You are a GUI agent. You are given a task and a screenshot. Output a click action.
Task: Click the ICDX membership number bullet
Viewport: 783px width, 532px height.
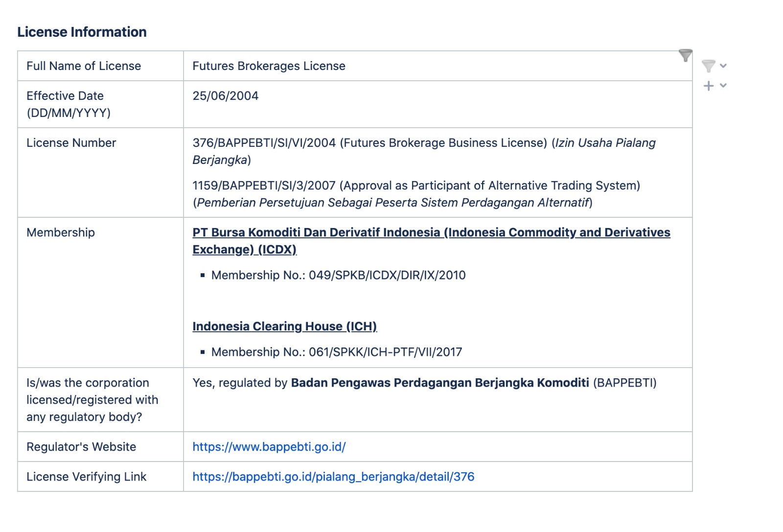(338, 275)
